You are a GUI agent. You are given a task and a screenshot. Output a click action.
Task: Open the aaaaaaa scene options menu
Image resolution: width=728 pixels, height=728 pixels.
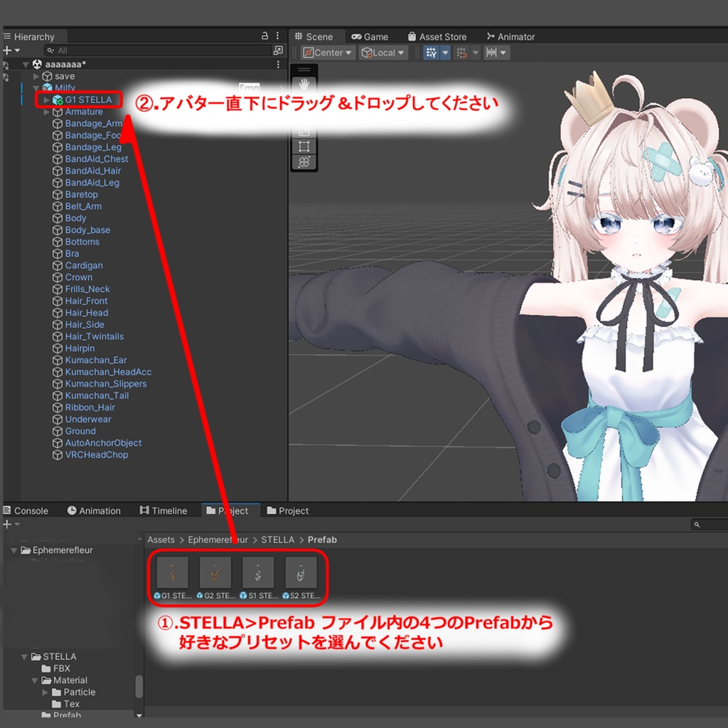tap(278, 64)
